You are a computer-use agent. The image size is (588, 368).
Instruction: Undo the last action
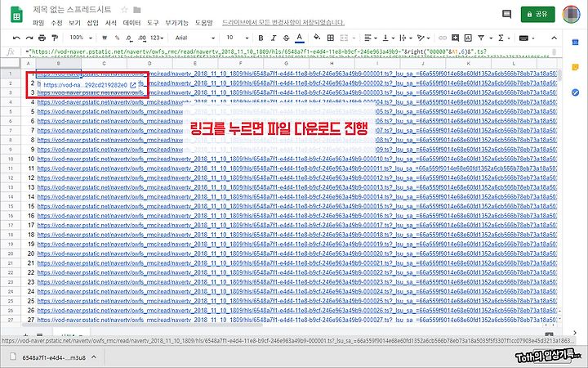[16, 38]
